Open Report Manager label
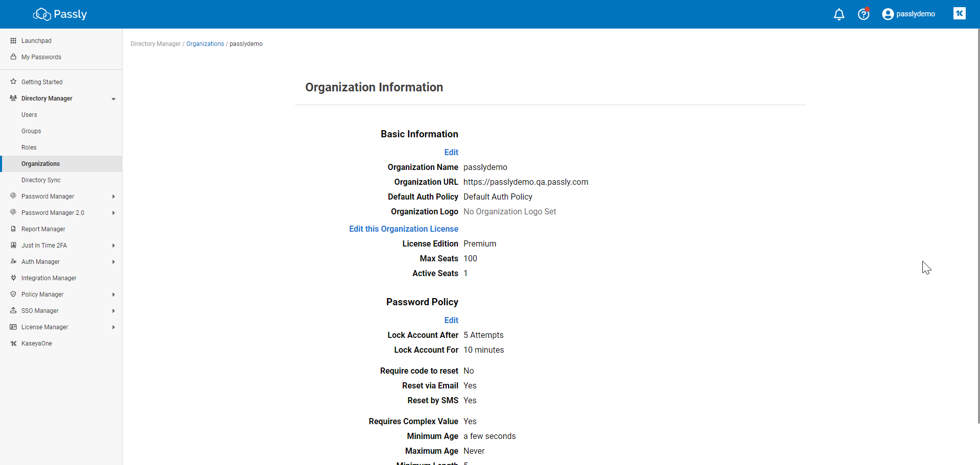Image resolution: width=980 pixels, height=465 pixels. pyautogui.click(x=43, y=229)
